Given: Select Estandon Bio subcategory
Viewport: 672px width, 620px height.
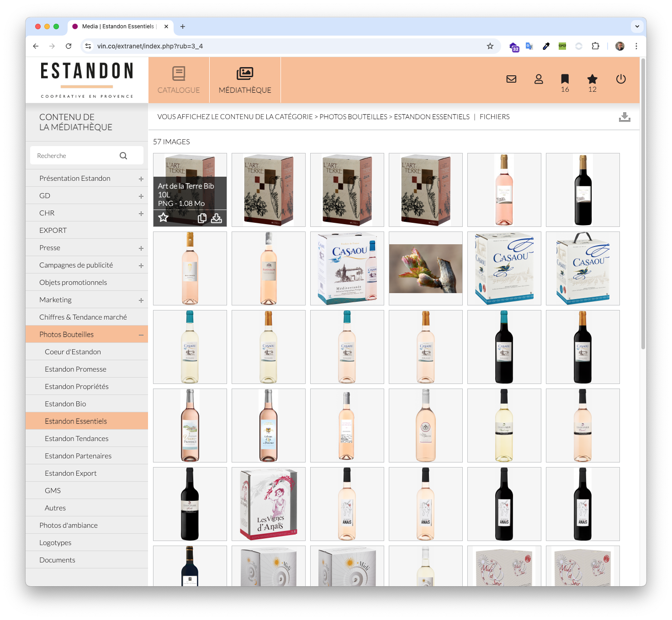Looking at the screenshot, I should pos(87,404).
